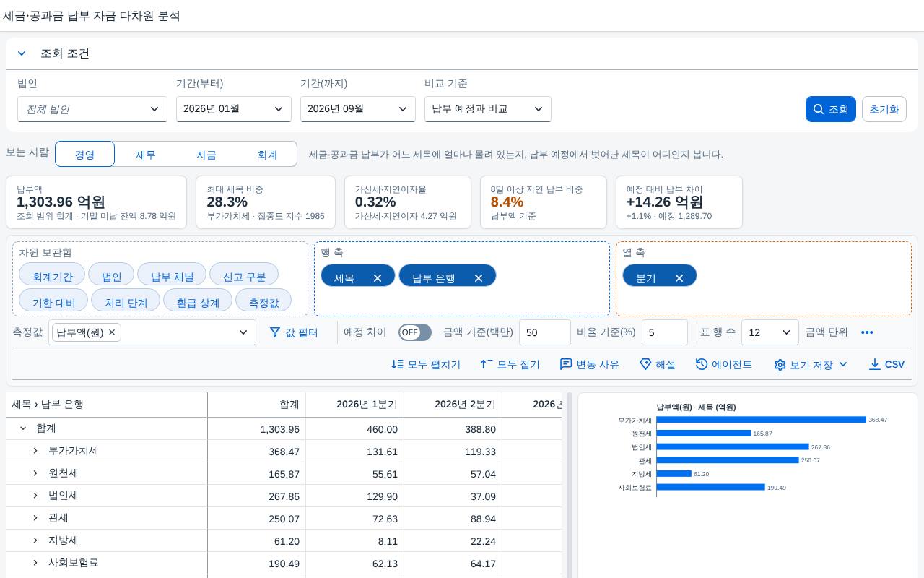Viewport: 924px width, 578px height.
Task: Click 모두 펼치기 expand-all icon button
Action: tap(426, 365)
